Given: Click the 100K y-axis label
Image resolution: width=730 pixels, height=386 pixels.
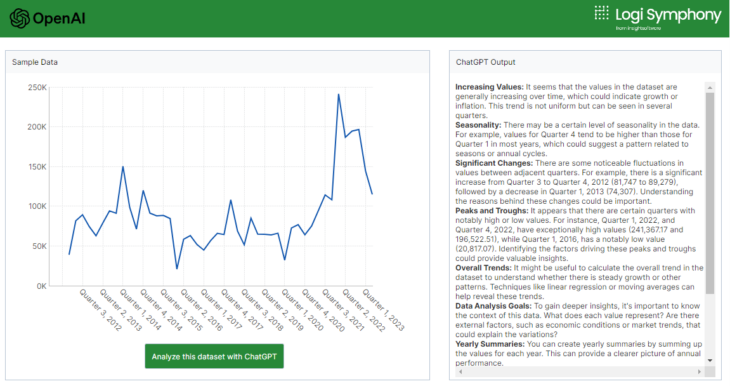Looking at the screenshot, I should click(x=37, y=206).
